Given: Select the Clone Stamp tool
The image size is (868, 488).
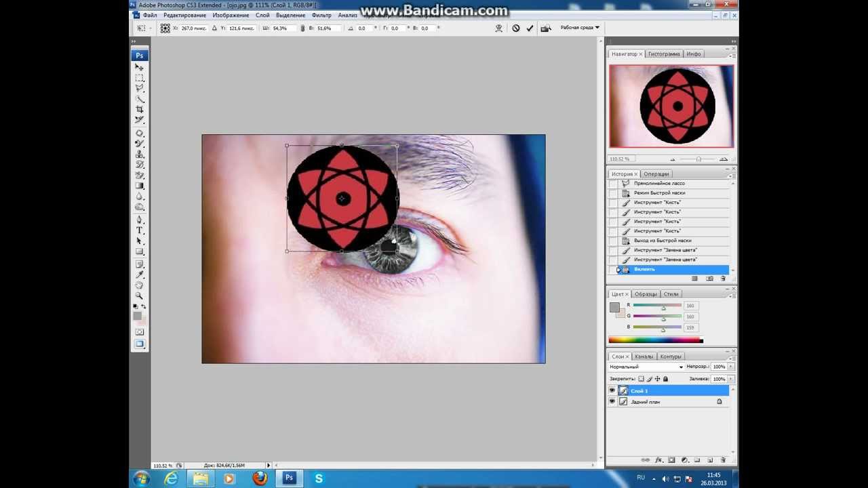Looking at the screenshot, I should click(140, 154).
